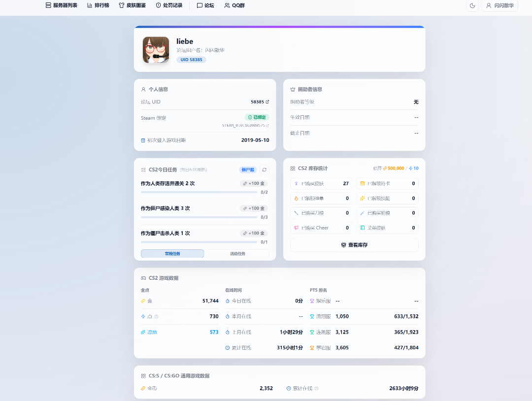Open inventory with 查看库存 button
Viewport: 532px width, 401px height.
[x=354, y=245]
